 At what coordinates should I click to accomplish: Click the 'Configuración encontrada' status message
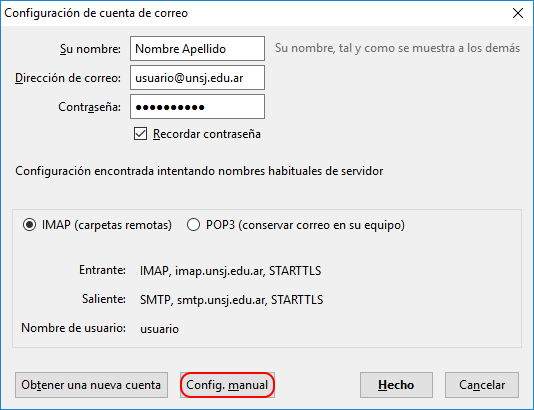(199, 171)
